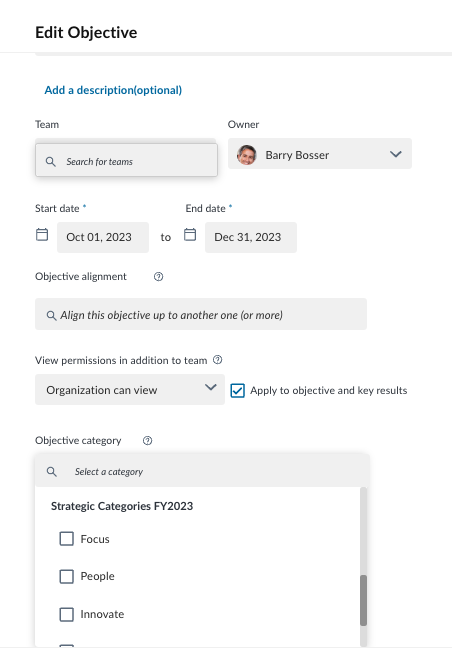The height and width of the screenshot is (655, 452).
Task: Uncheck Apply to objective and key results
Action: click(238, 391)
